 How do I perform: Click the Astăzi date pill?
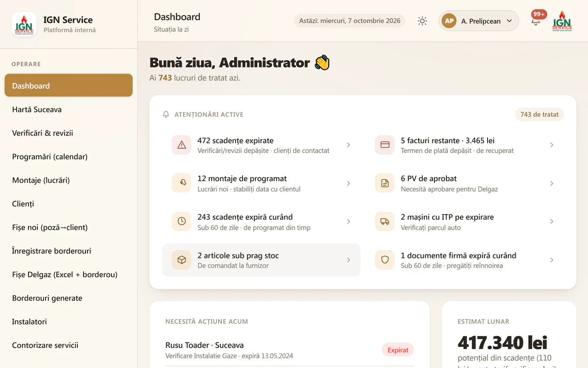[x=349, y=21]
